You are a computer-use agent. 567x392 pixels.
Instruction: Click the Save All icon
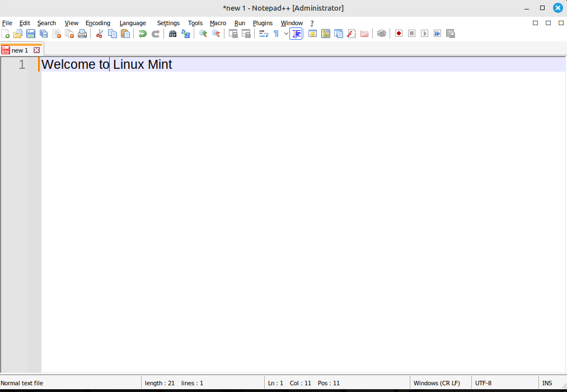tap(44, 34)
